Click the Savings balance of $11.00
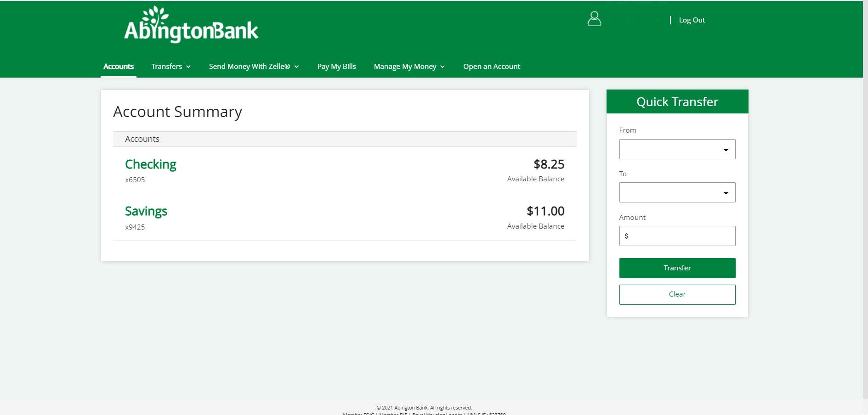Image resolution: width=868 pixels, height=415 pixels. [545, 211]
